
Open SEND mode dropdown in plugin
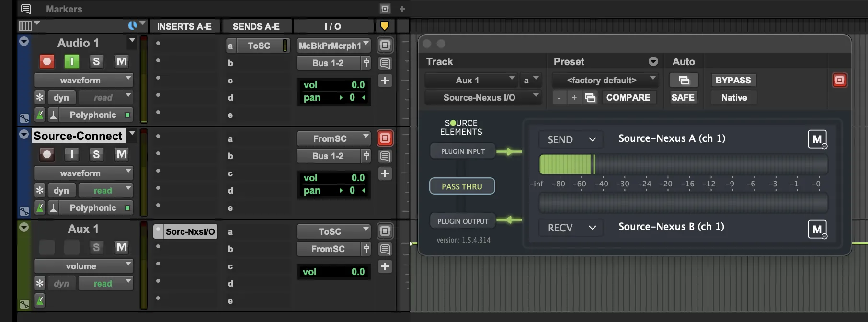coord(571,139)
